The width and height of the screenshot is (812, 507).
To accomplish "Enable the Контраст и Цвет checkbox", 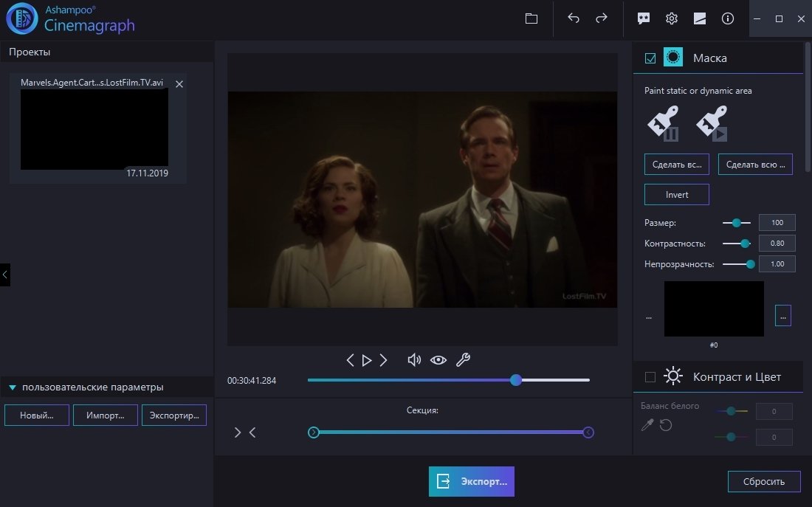I will pyautogui.click(x=650, y=377).
